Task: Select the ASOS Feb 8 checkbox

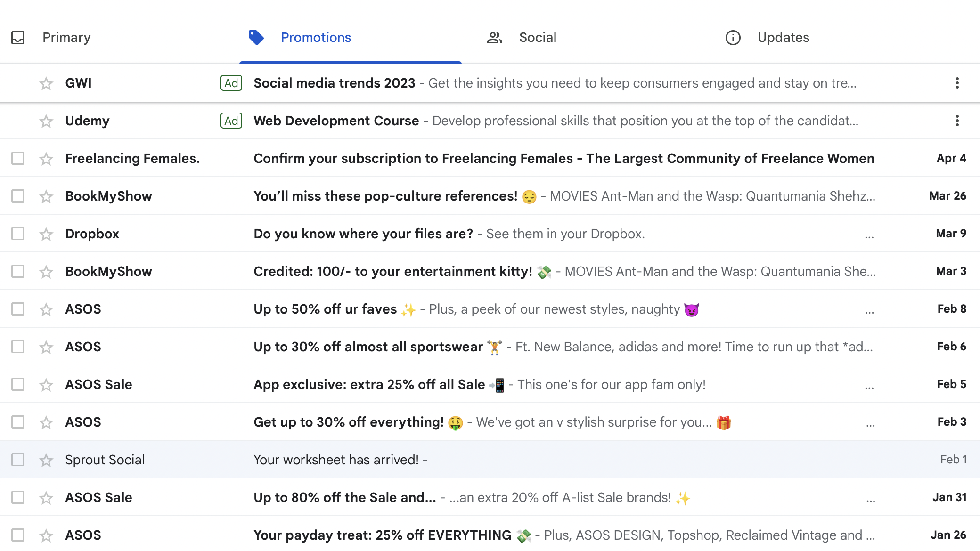Action: [18, 309]
